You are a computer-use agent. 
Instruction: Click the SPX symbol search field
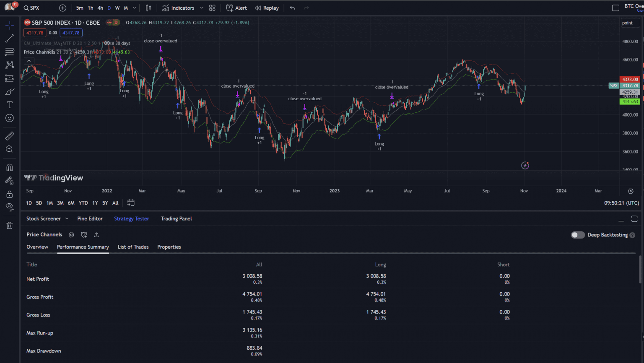tap(31, 8)
